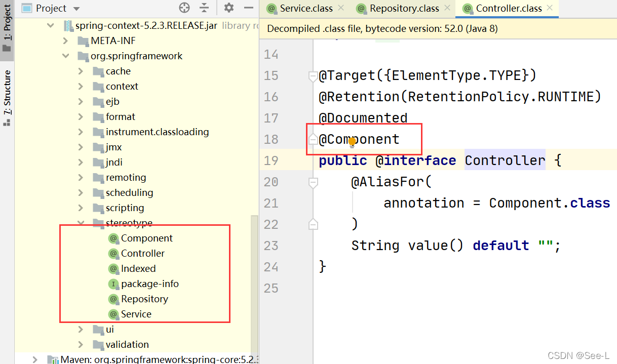This screenshot has height=364, width=617.
Task: Collapse spring-context-5.2.3.RELEASE.jar node
Action: 51,25
